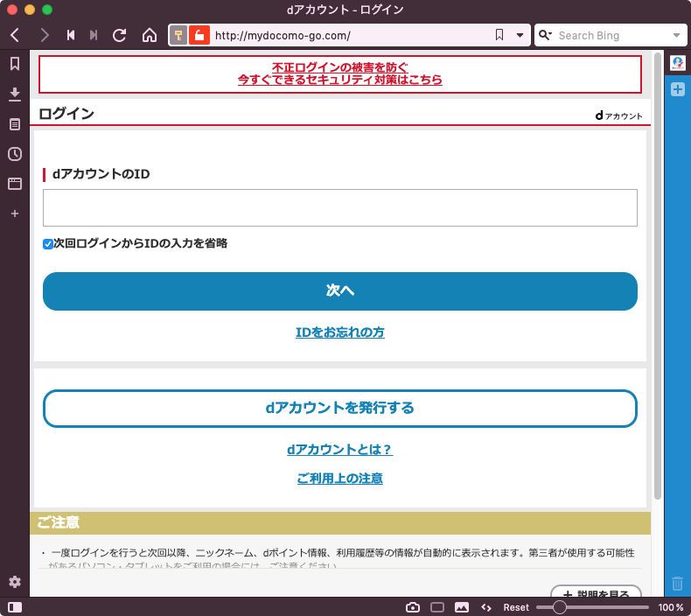Click the tab tiling status icon

point(436,607)
